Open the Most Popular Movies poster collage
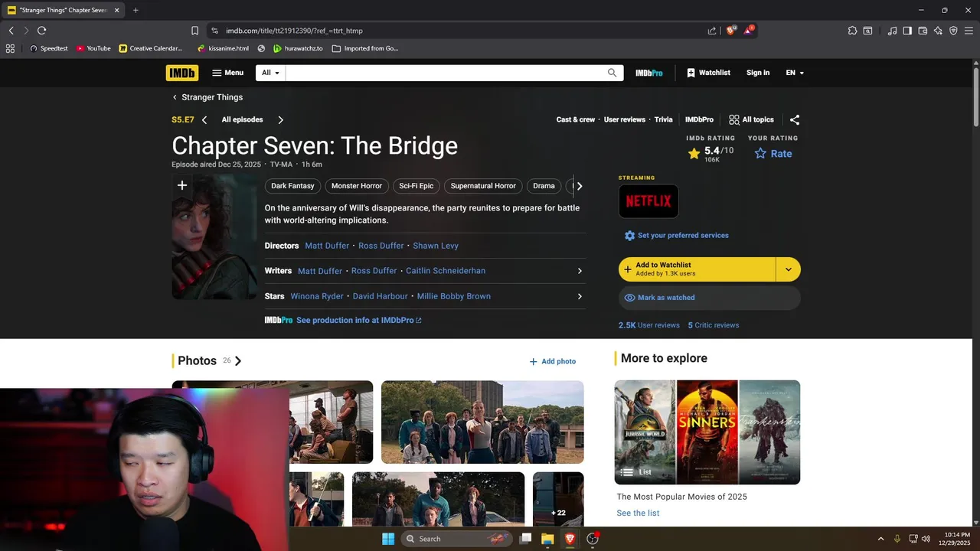Viewport: 980px width, 551px height. [x=707, y=432]
